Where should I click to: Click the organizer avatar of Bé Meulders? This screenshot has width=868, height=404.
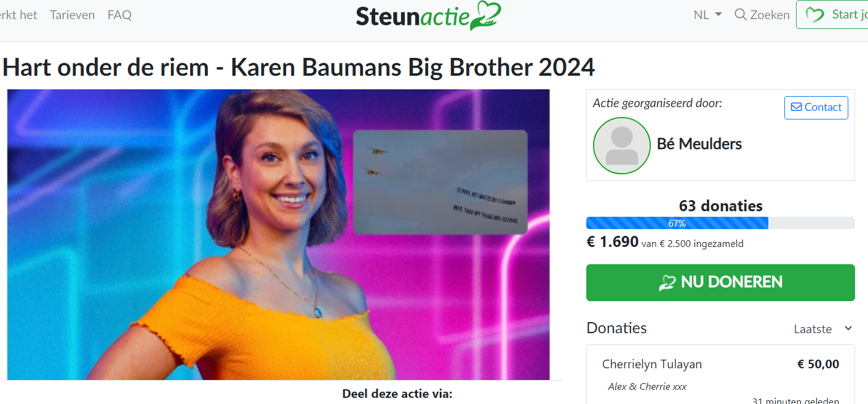[621, 146]
